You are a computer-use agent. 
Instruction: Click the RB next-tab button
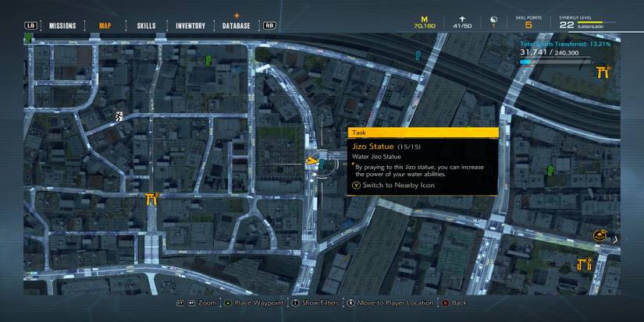click(x=269, y=26)
